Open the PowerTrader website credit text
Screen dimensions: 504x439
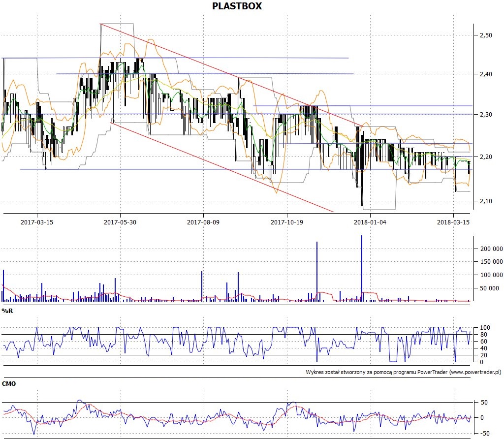[404, 372]
